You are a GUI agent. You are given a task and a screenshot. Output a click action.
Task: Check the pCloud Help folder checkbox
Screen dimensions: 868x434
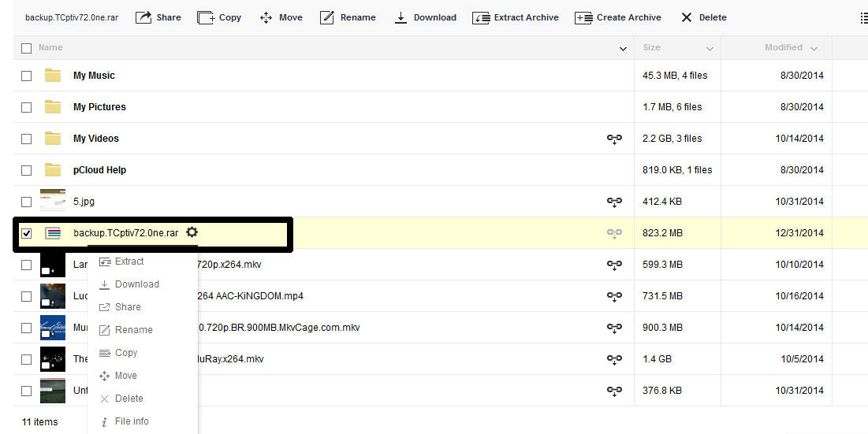27,170
